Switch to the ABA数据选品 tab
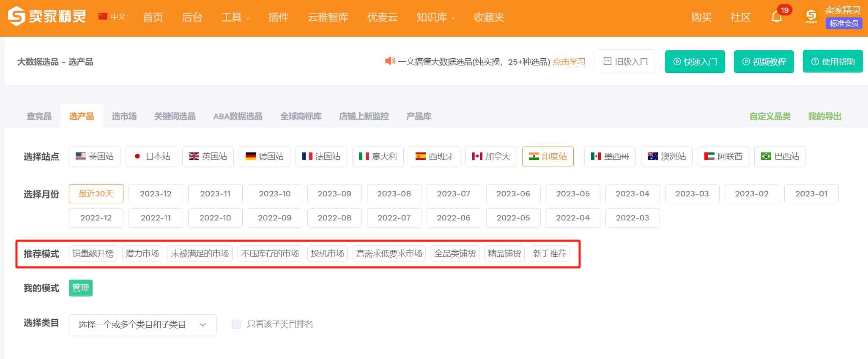 (x=238, y=116)
